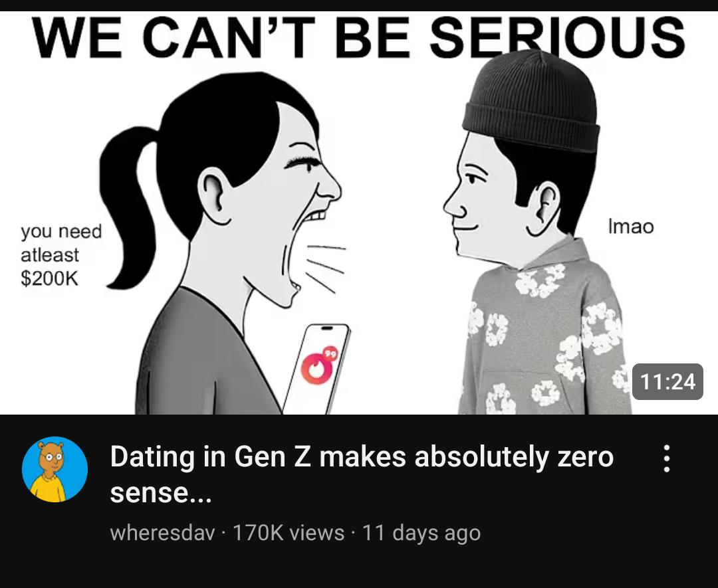Click the WE CAN'T BE SERIOUS headline

(x=358, y=37)
